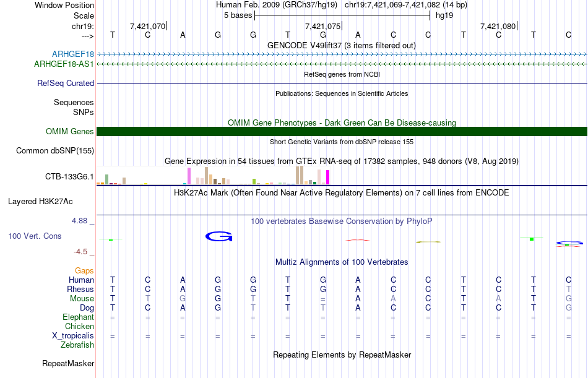
Task: Click the OMIM Genes track label
Action: point(70,132)
